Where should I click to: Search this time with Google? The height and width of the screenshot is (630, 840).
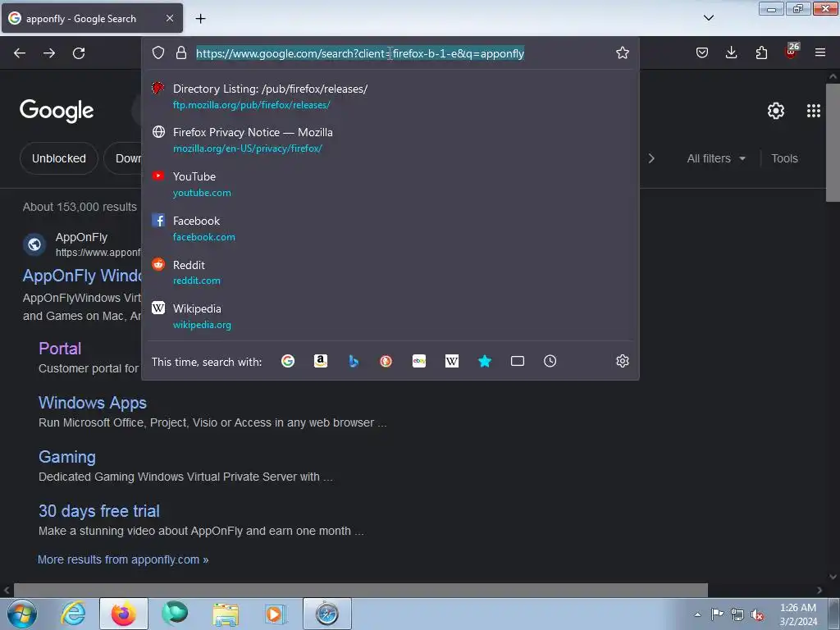(288, 361)
